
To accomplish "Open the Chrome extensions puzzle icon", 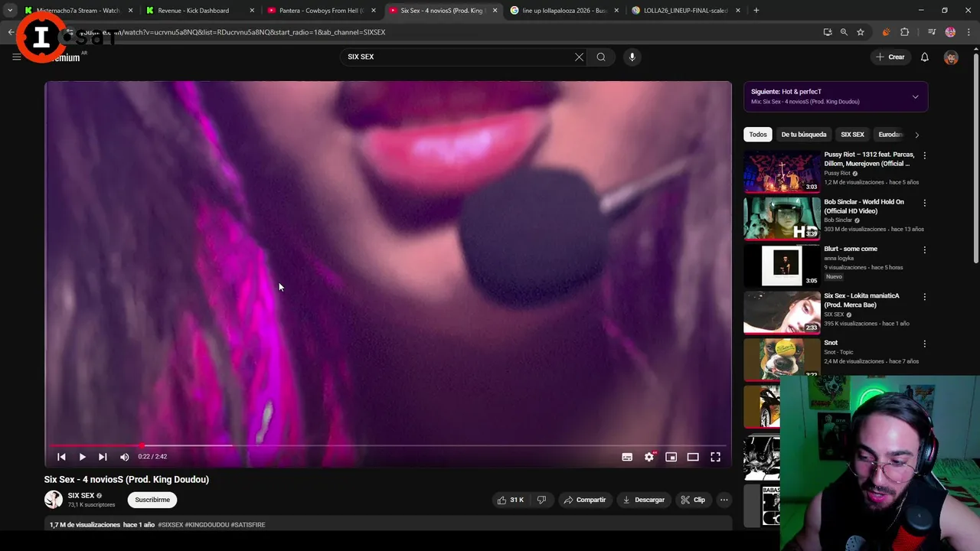I will tap(905, 32).
